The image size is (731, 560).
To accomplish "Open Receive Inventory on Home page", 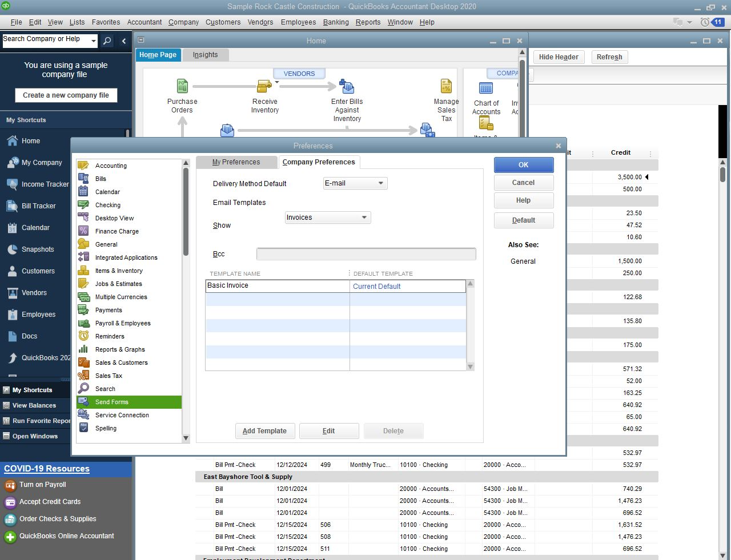I will coord(264,86).
